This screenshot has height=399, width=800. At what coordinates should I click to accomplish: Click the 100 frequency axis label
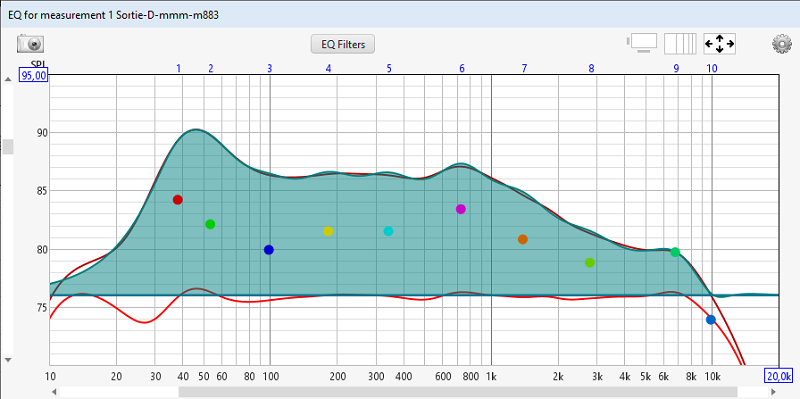pyautogui.click(x=270, y=377)
